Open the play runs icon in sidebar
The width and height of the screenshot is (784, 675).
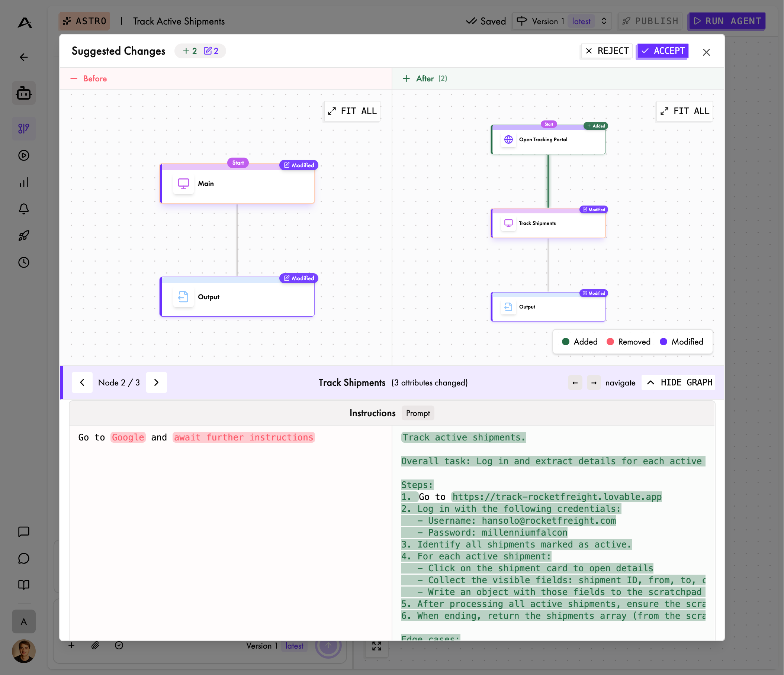tap(23, 155)
